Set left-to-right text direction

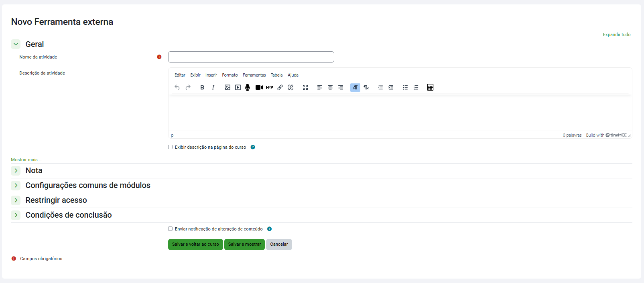tap(356, 87)
